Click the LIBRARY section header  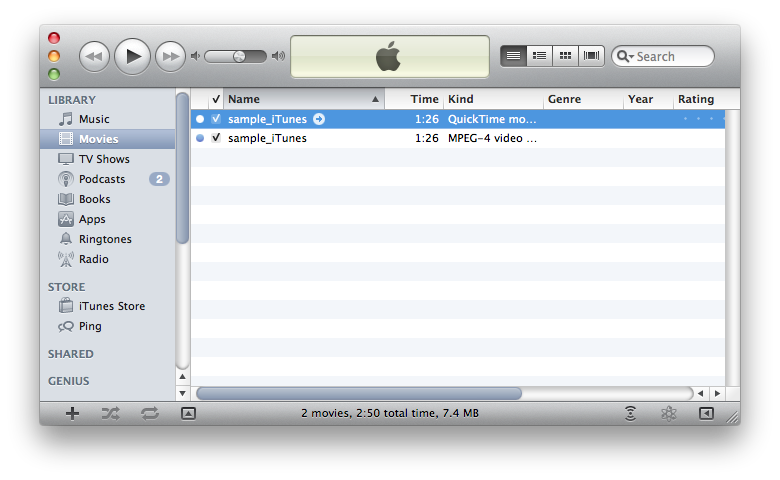72,100
